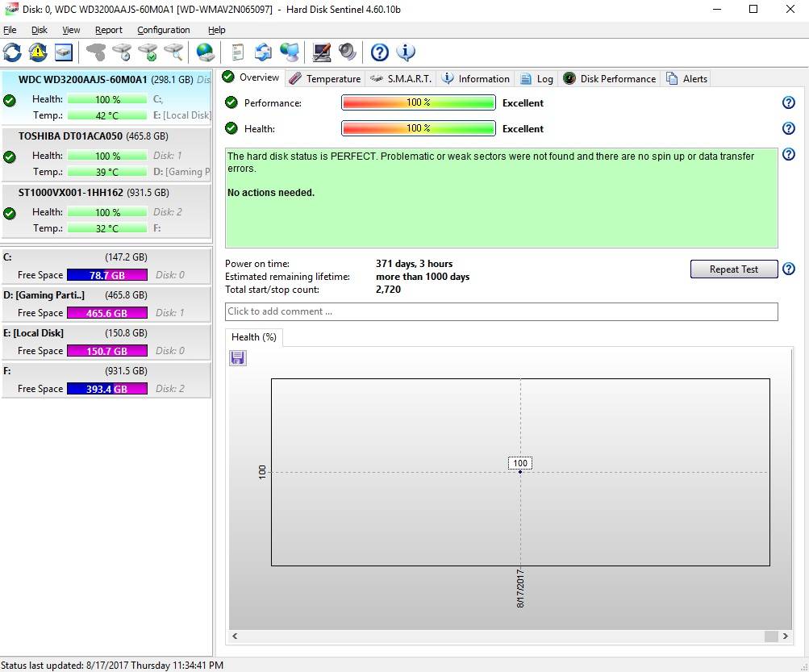Select the TOSHIBA DT01ACA050 disk entry
This screenshot has height=672, width=809.
[106, 154]
